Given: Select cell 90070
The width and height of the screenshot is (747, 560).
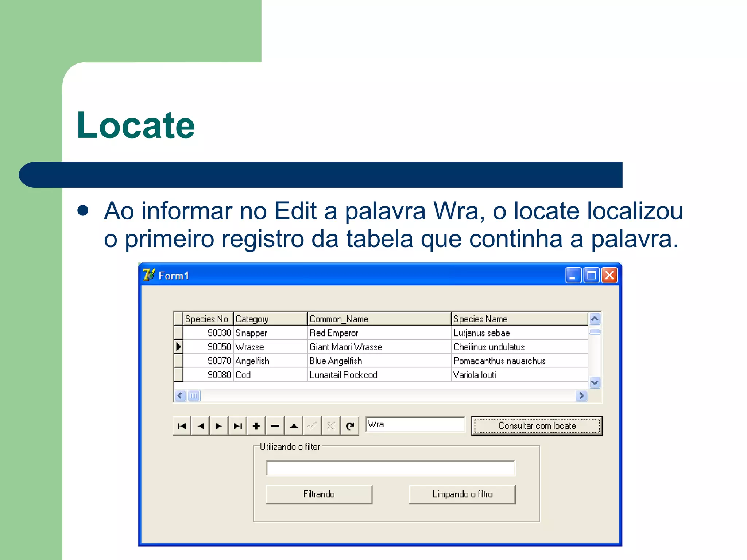Looking at the screenshot, I should click(208, 361).
